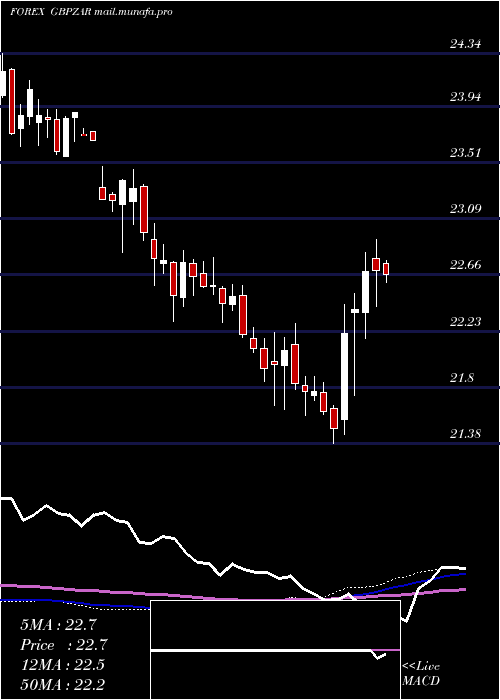500x700 pixels.
Task: Click the 21.8 price level label
Action: coord(462,378)
